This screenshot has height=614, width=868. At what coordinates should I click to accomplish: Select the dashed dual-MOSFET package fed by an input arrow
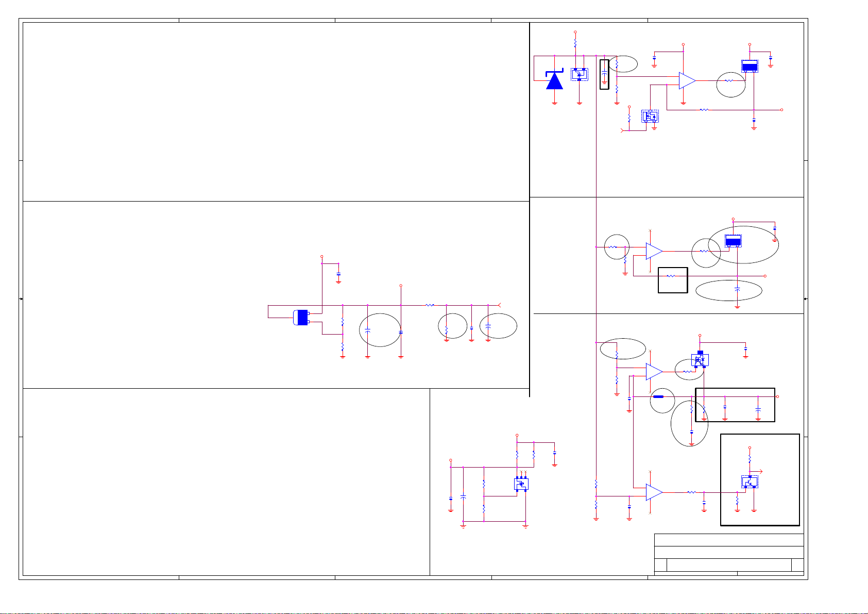650,116
